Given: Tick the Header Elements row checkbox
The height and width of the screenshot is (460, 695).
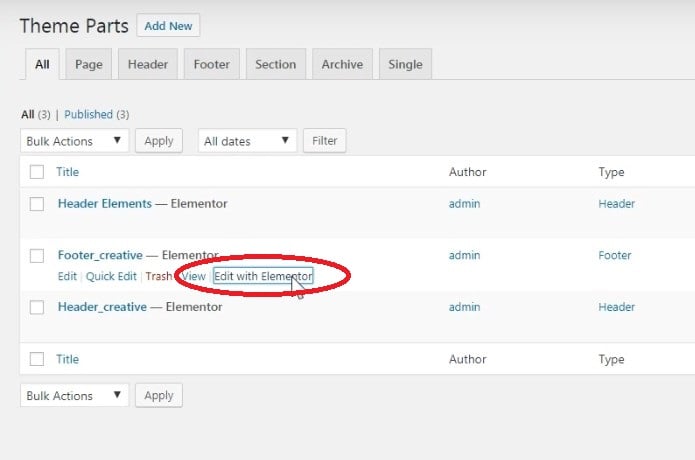Looking at the screenshot, I should [x=37, y=204].
